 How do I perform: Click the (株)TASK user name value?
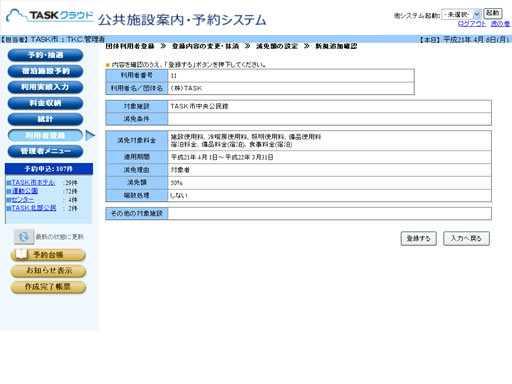186,88
